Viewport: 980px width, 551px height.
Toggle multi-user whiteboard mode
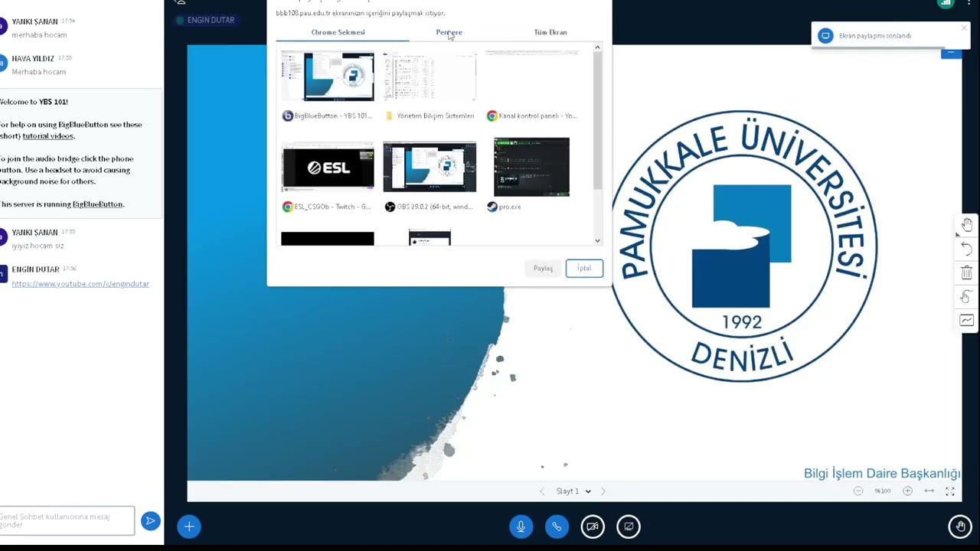coord(967,297)
